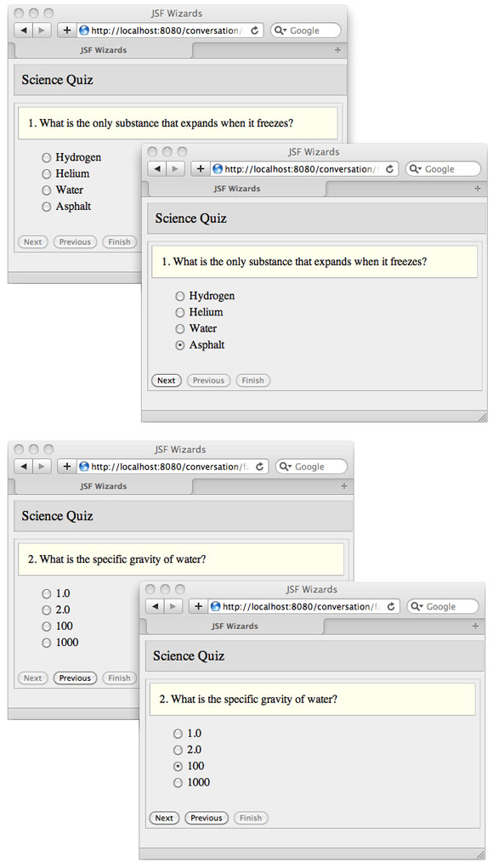Open search magnifier dropdown in the Asphalt-selected window

click(x=416, y=169)
